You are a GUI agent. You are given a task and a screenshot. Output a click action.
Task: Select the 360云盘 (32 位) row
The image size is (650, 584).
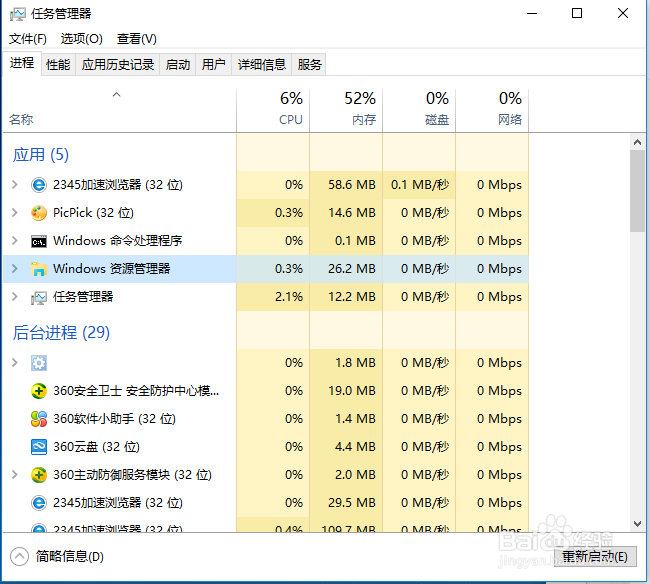click(266, 447)
